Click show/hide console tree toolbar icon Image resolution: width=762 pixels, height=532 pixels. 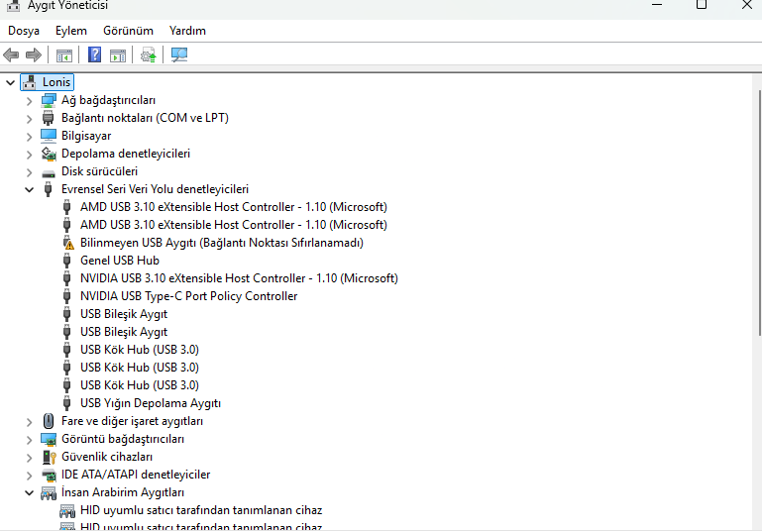pos(64,55)
